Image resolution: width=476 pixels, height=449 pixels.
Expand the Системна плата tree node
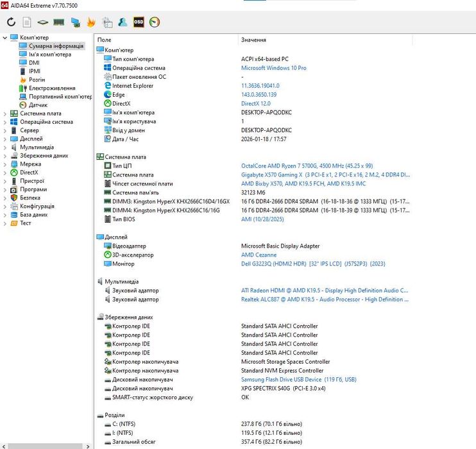click(x=5, y=114)
